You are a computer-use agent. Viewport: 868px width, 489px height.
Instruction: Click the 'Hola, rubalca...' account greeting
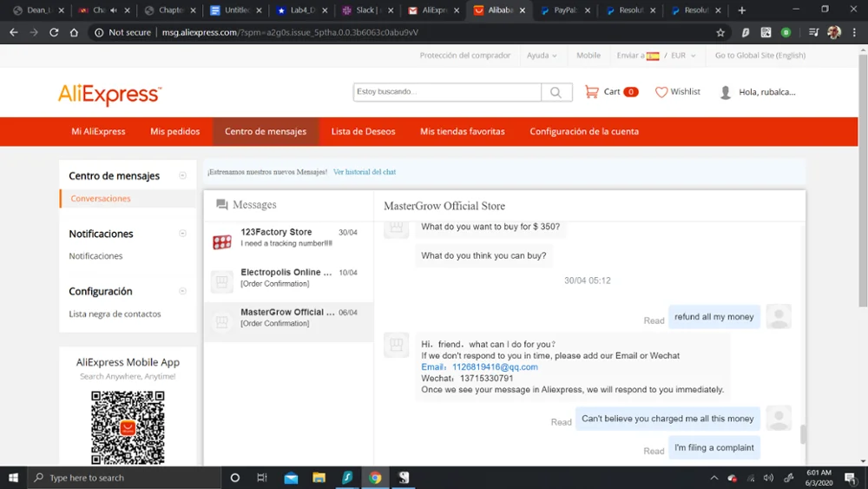point(766,92)
